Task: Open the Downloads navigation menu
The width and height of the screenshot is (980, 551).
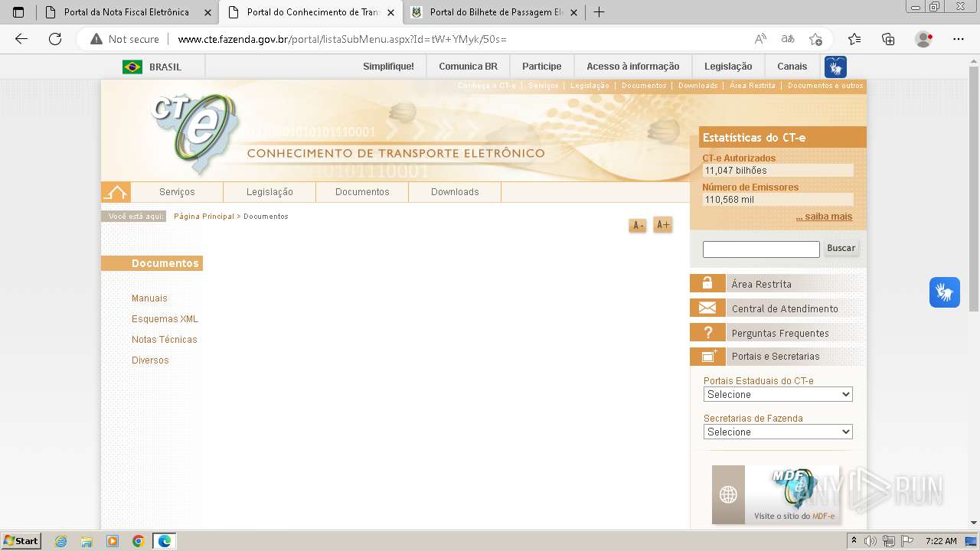Action: (455, 192)
